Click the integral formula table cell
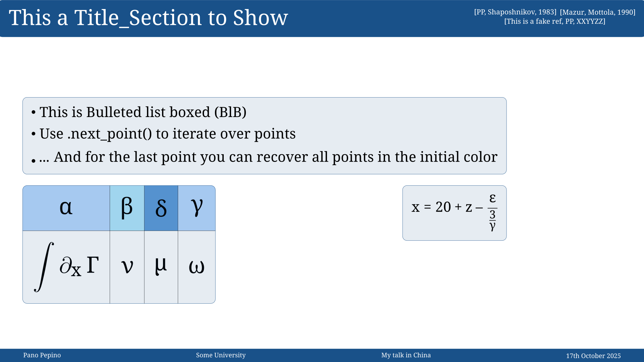Viewport: 644px width, 362px height. tap(66, 267)
